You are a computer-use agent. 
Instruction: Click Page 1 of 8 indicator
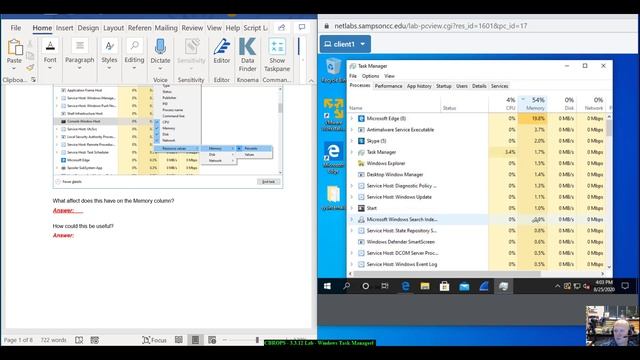18,340
